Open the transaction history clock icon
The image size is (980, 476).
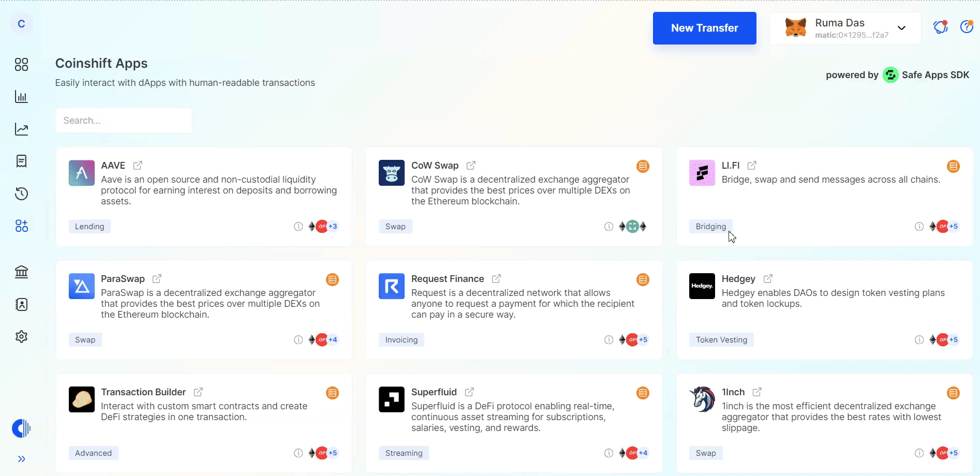pyautogui.click(x=21, y=194)
